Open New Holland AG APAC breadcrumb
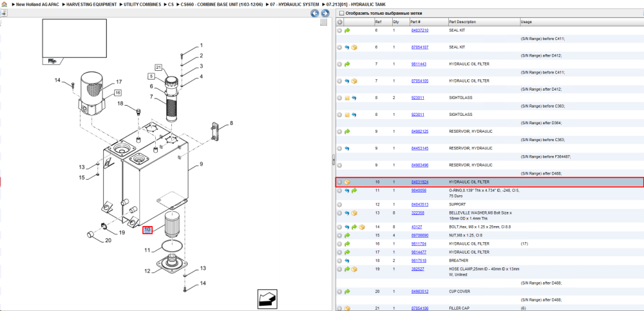644x311 pixels. pos(38,4)
